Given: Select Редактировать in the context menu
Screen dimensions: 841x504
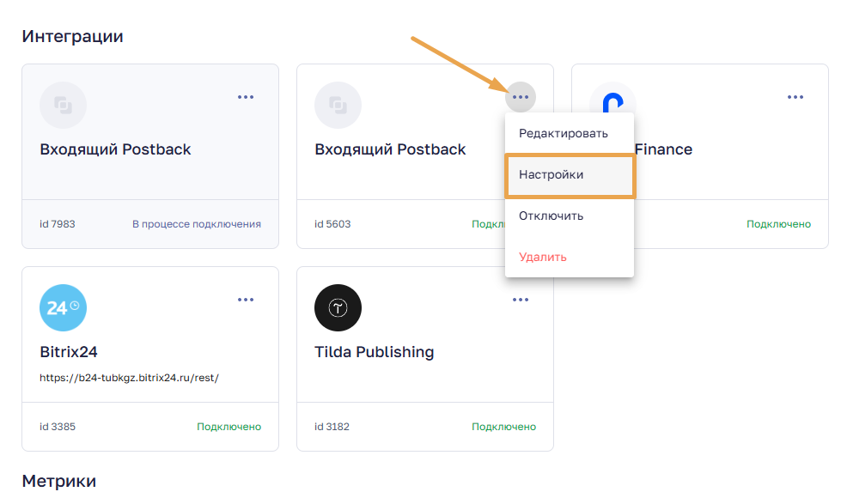Looking at the screenshot, I should tap(563, 133).
